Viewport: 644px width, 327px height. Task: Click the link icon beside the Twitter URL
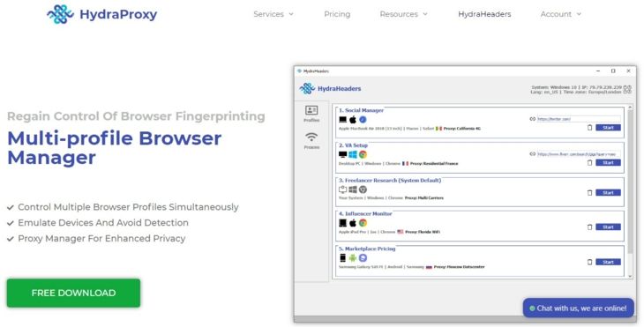point(533,119)
